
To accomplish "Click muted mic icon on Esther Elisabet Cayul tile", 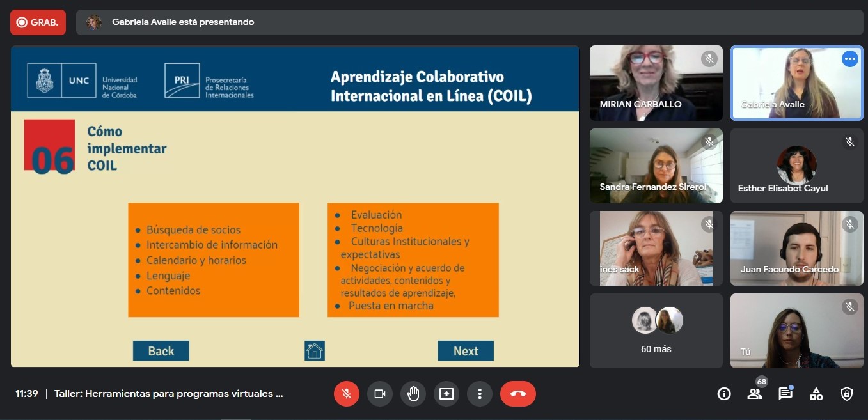I will point(849,142).
